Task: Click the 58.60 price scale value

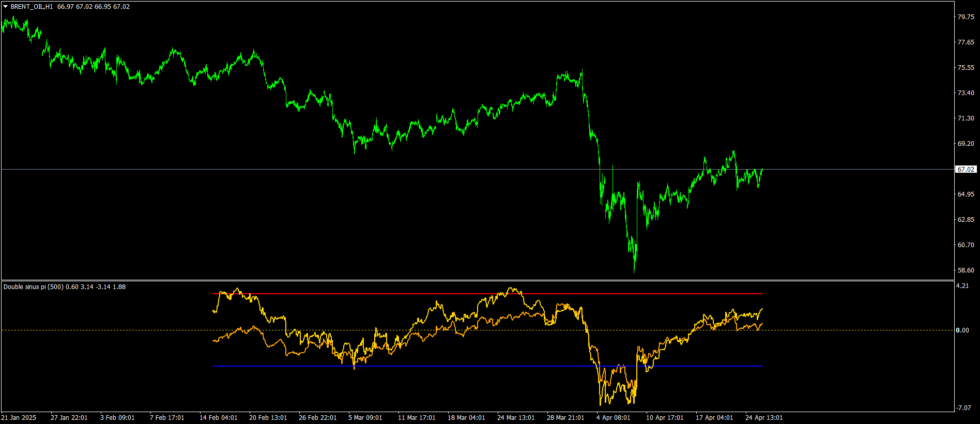Action: (966, 270)
